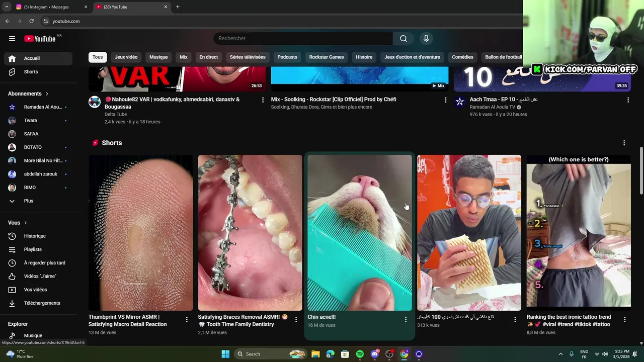Expand Plus to show more subscriptions
Viewport: 644px width, 362px height.
pos(38,201)
